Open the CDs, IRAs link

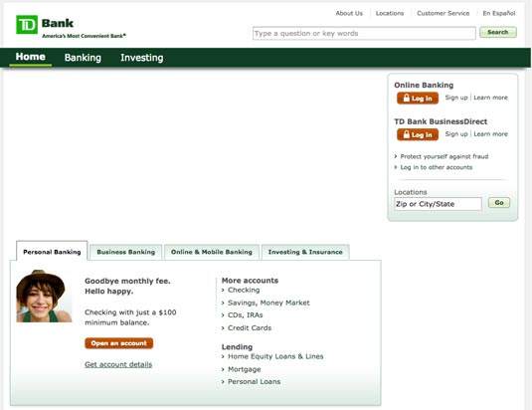246,315
